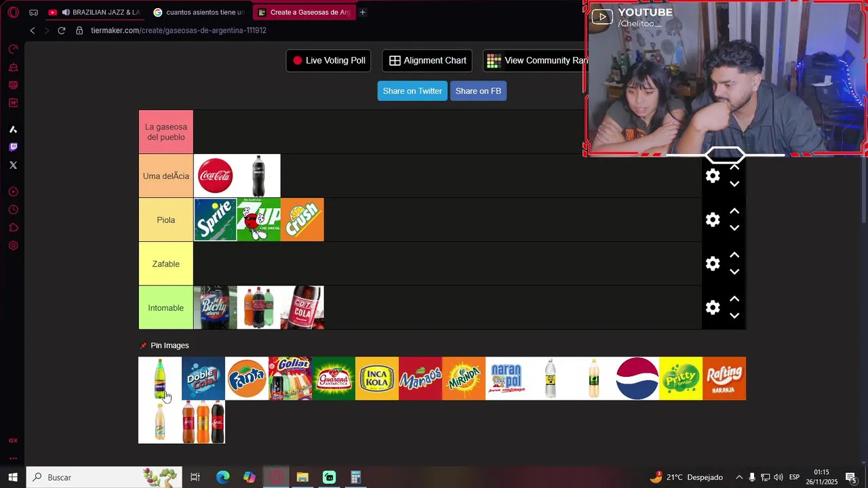Select Sprite image in Piola row

tap(216, 220)
